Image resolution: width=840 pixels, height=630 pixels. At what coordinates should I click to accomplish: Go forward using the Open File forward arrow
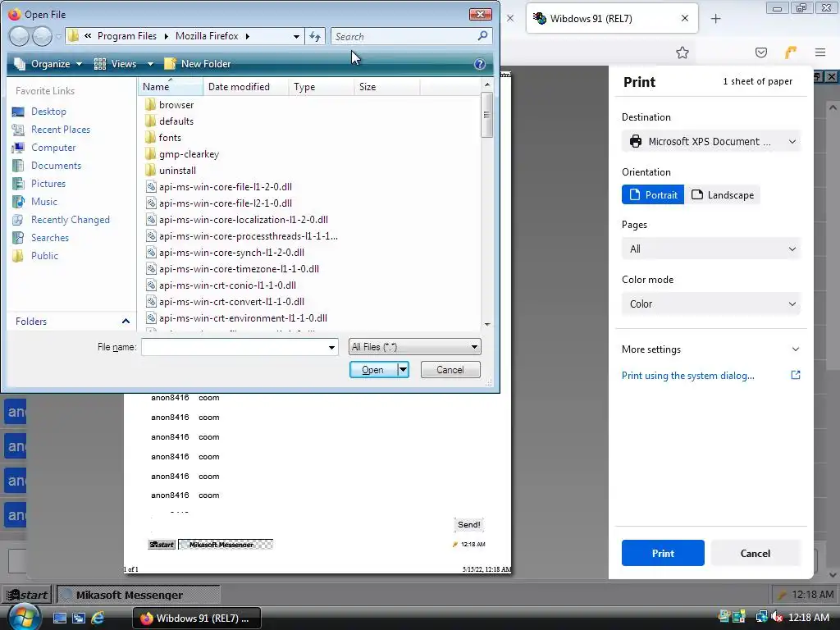pos(42,36)
